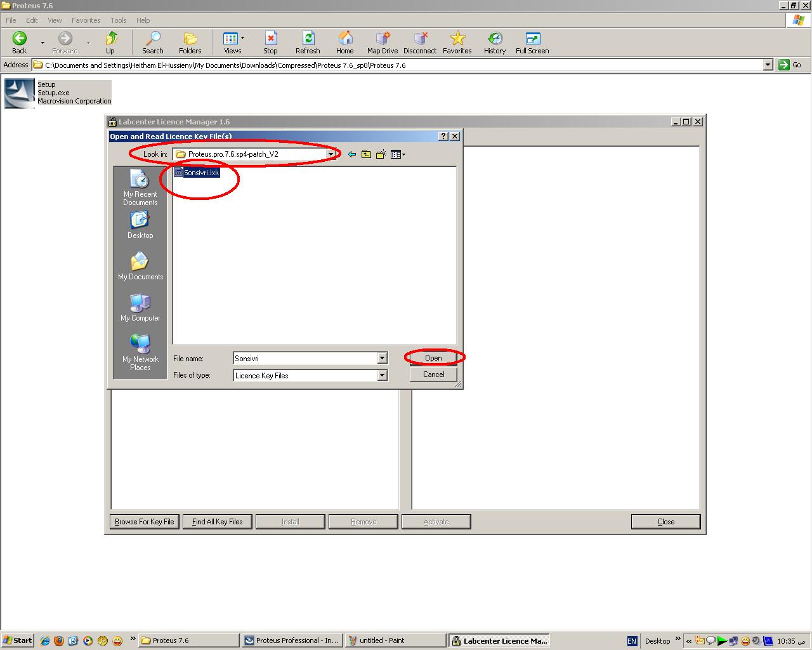Image resolution: width=812 pixels, height=650 pixels.
Task: Go Up one folder level
Action: [x=110, y=43]
